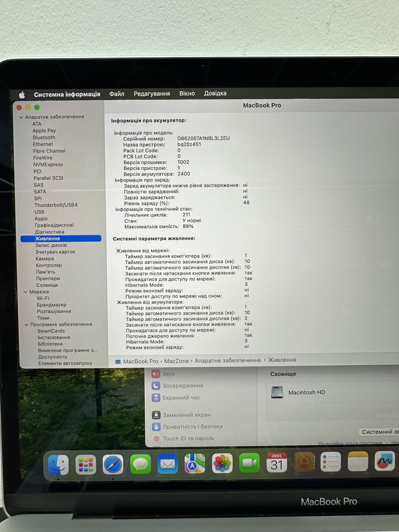
Task: Click the Зосередження moon icon in Settings
Action: pyautogui.click(x=156, y=385)
